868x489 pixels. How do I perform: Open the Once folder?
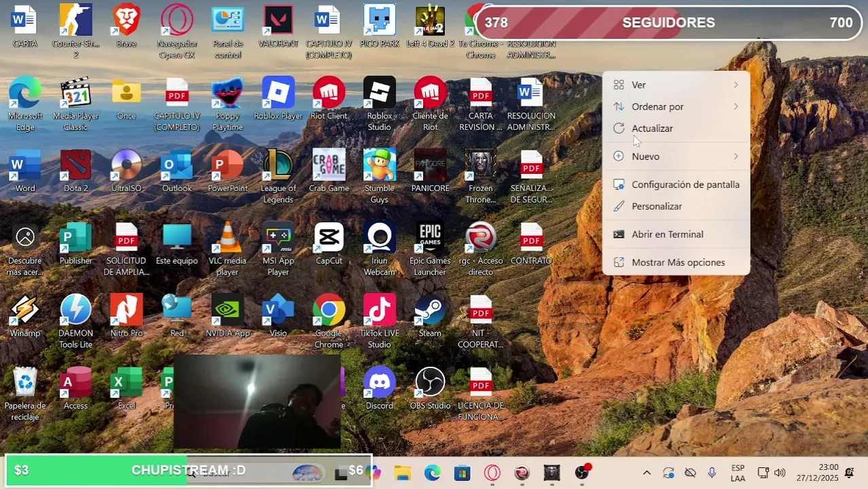tap(126, 100)
